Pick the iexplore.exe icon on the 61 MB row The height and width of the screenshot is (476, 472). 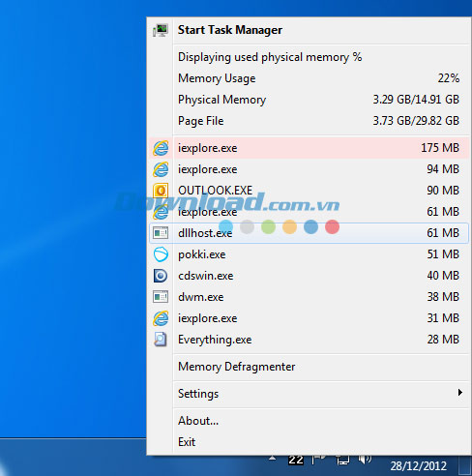point(161,212)
